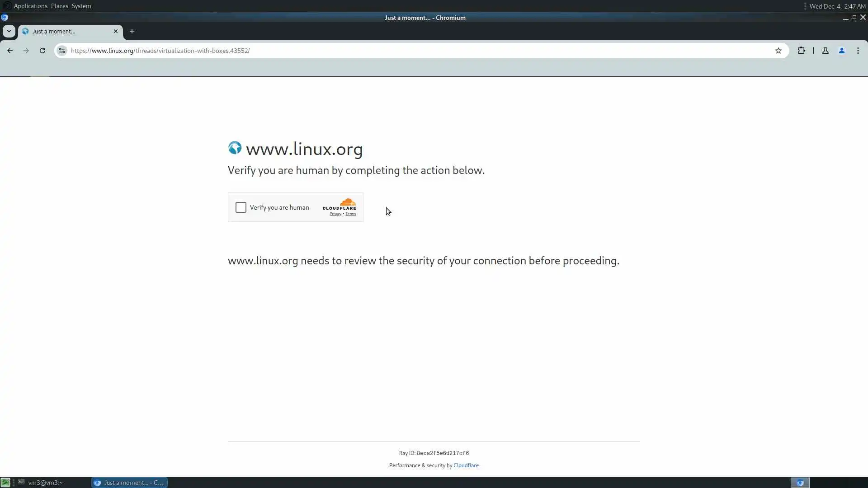Viewport: 868px width, 488px height.
Task: Open the Extensions puzzle icon
Action: [x=801, y=51]
